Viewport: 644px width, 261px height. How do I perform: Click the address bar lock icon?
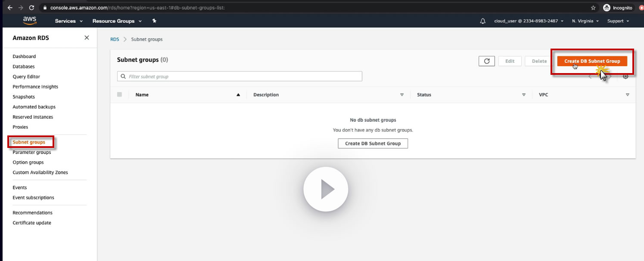pos(45,8)
